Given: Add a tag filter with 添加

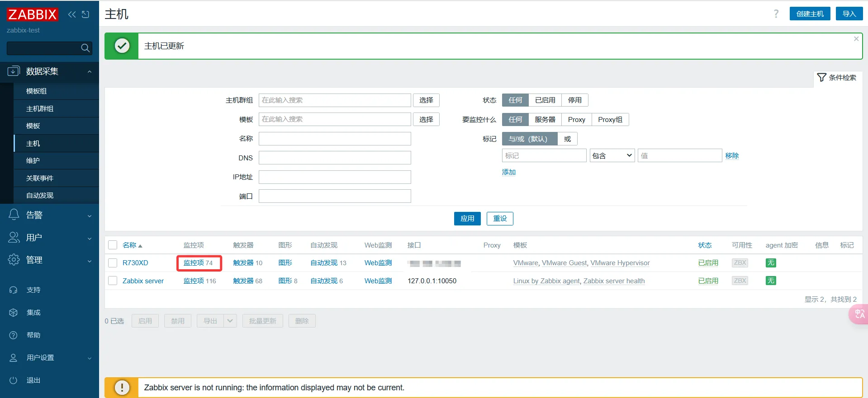Looking at the screenshot, I should pyautogui.click(x=509, y=172).
